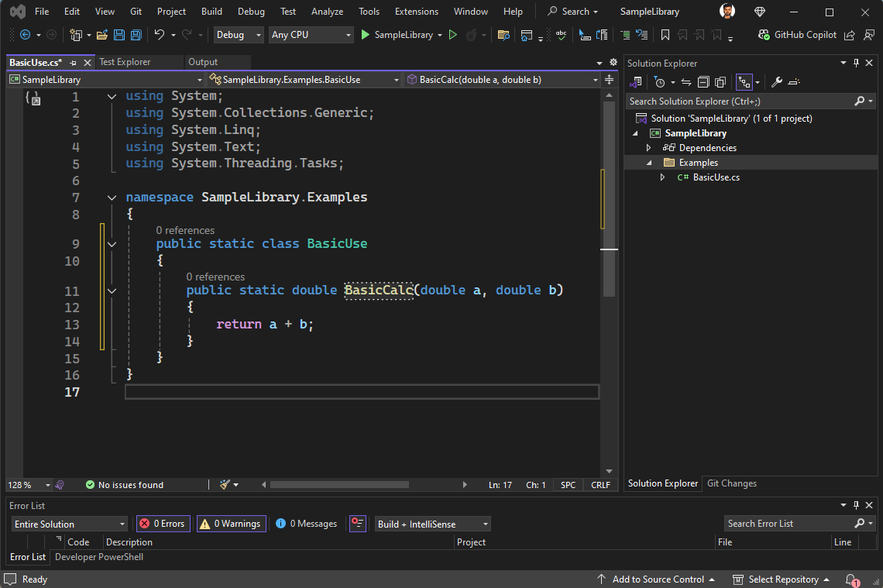The image size is (883, 588).
Task: Save the file with the Save icon
Action: point(119,35)
